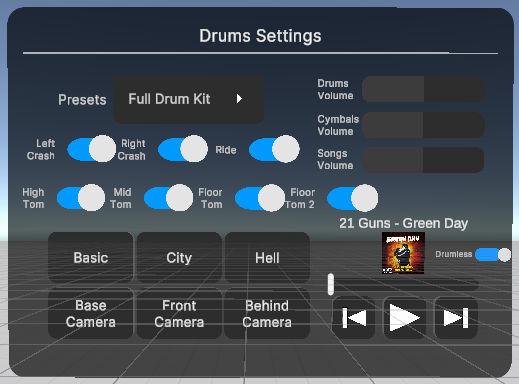Viewport: 519px width, 384px height.
Task: Go back to previous song
Action: click(x=354, y=318)
